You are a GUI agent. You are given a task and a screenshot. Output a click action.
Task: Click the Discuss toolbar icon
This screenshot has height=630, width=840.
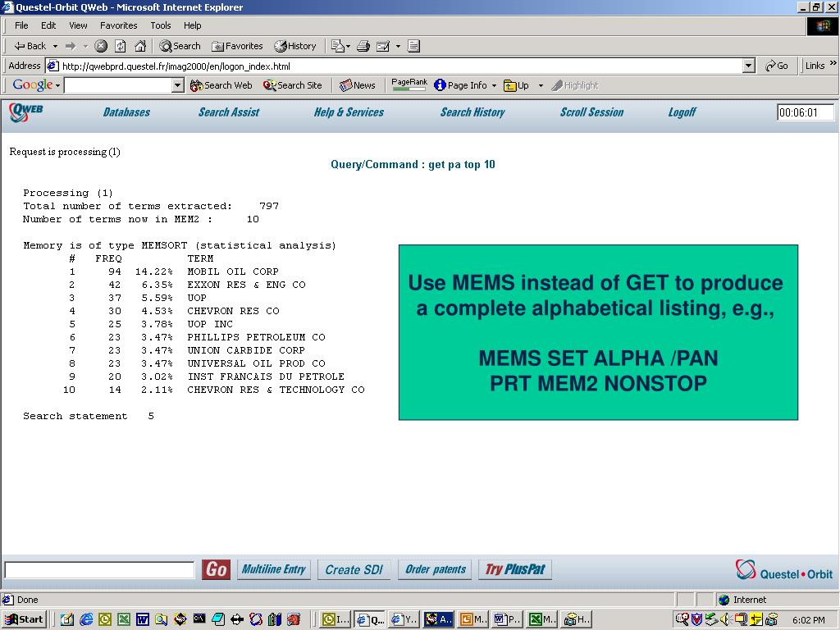pyautogui.click(x=413, y=46)
